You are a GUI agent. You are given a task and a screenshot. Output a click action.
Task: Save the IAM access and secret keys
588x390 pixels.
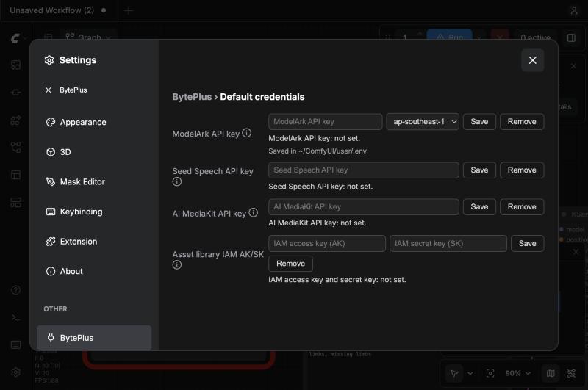(x=527, y=244)
